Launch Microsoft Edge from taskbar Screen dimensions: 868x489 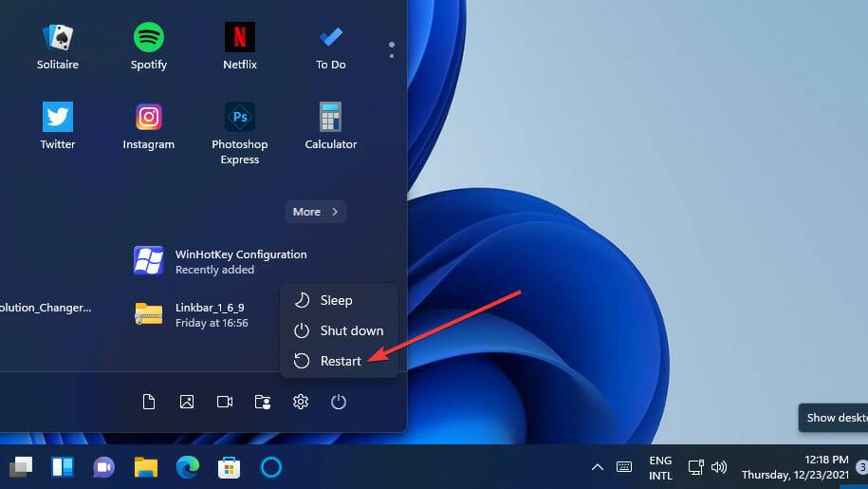[188, 467]
